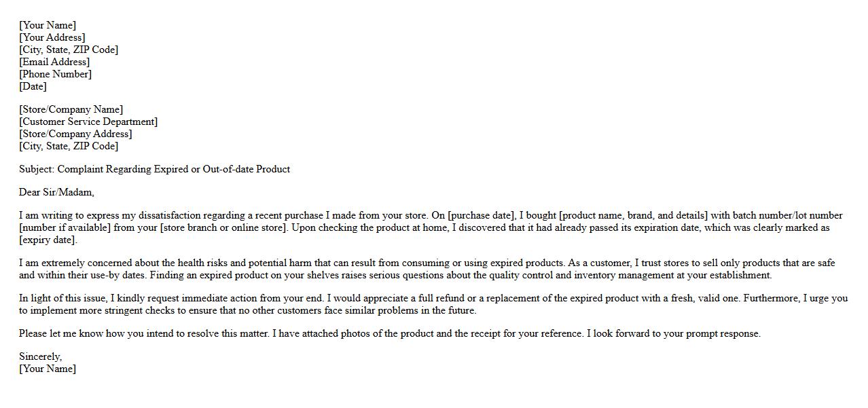Click the [Your Address] placeholder line

pos(52,37)
